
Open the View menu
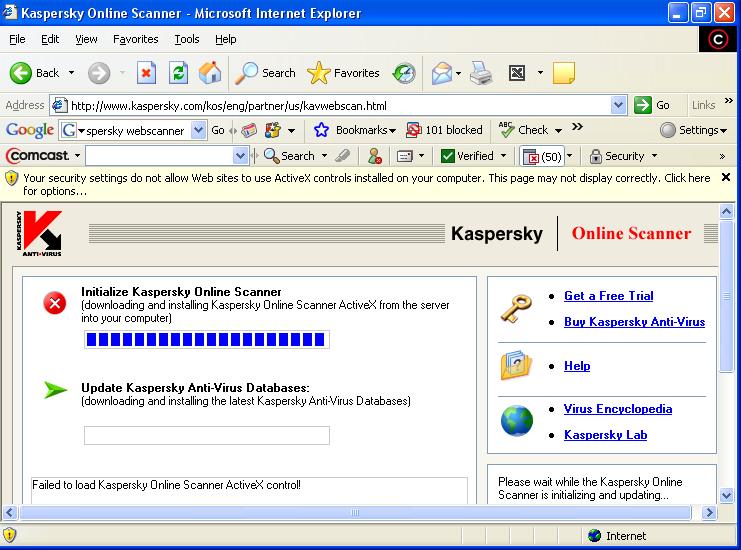tap(86, 39)
